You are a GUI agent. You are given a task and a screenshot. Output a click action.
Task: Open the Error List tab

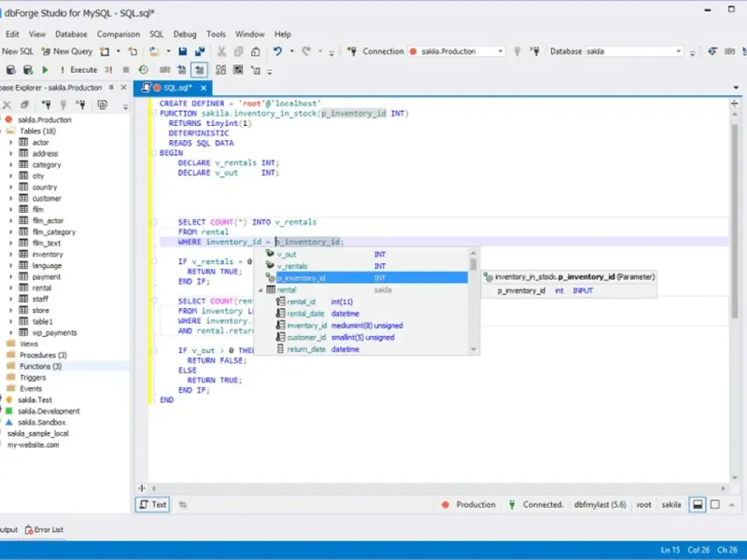point(44,529)
